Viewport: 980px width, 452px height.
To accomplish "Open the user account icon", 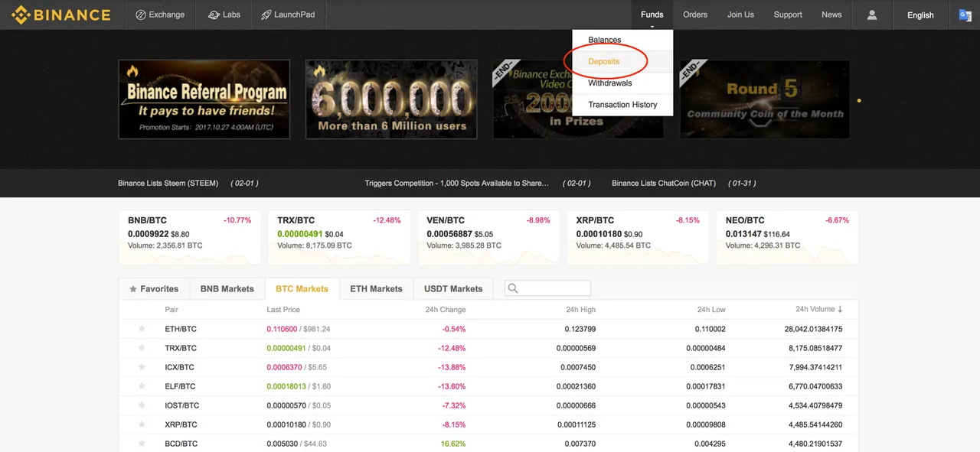I will [x=872, y=15].
